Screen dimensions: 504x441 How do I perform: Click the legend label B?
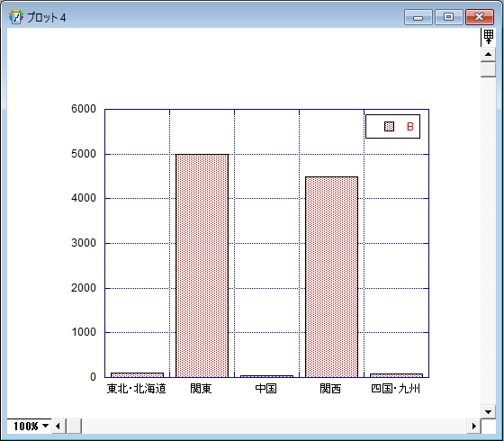[x=409, y=127]
